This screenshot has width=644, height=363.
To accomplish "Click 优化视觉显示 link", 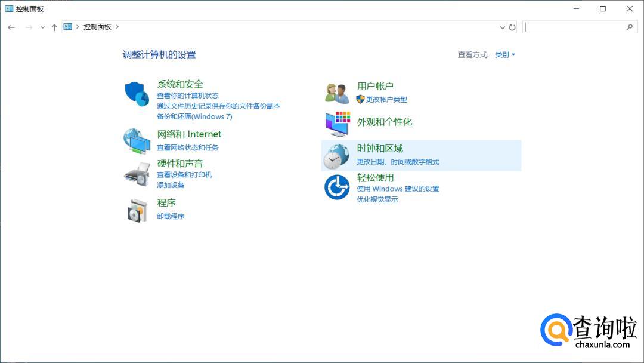I will (377, 200).
